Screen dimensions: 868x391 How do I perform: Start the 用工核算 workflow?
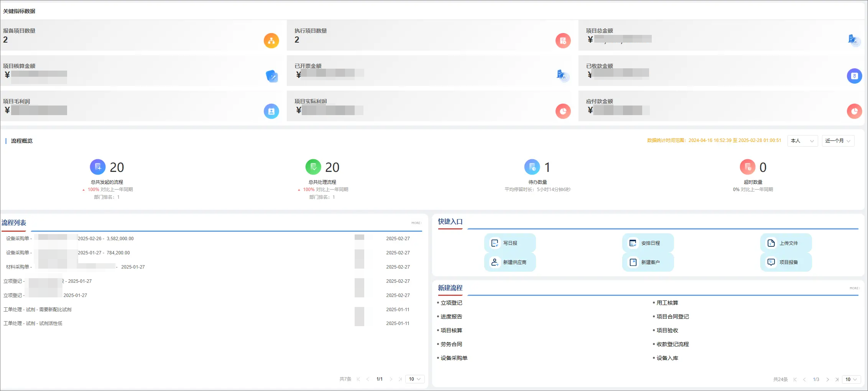click(667, 303)
